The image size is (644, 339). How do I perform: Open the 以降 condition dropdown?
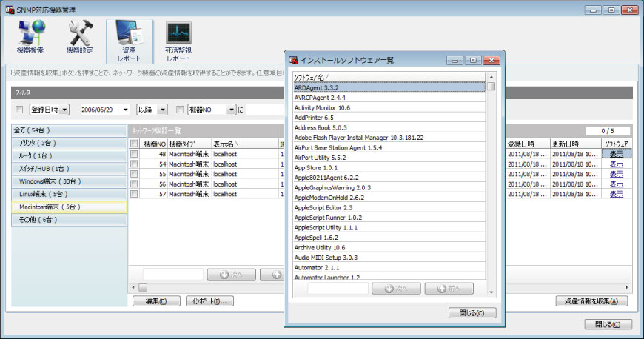[x=163, y=110]
